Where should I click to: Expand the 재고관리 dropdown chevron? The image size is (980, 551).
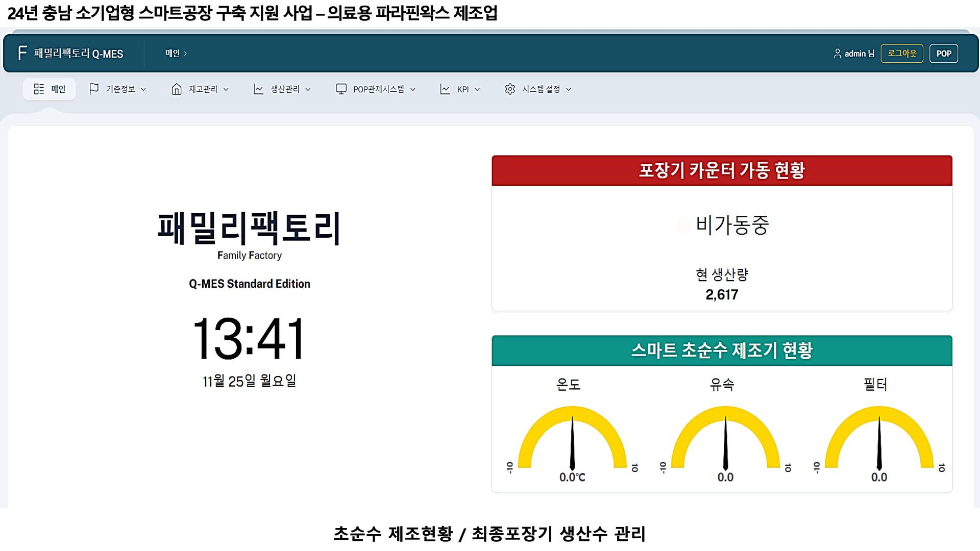(226, 89)
